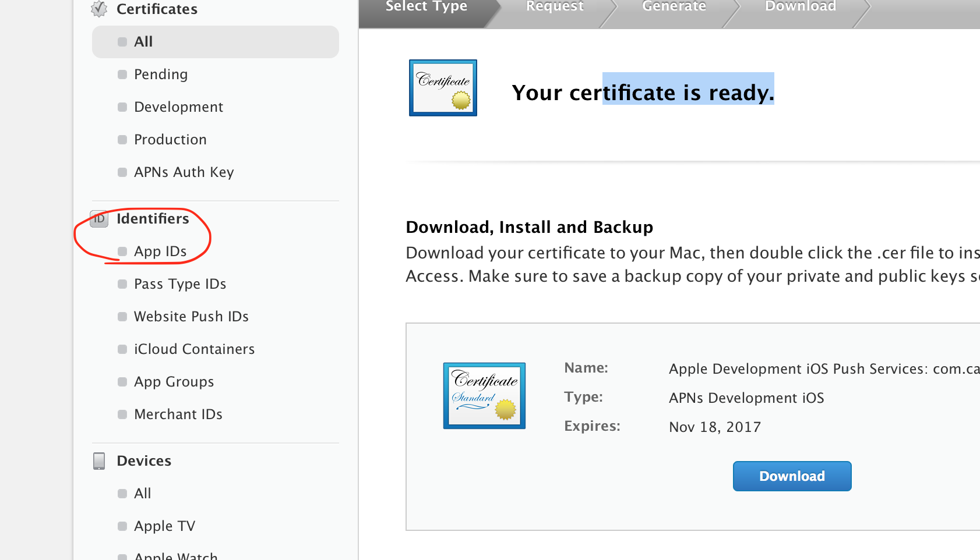This screenshot has height=560, width=980.
Task: Click the Devices section device icon
Action: 99,461
